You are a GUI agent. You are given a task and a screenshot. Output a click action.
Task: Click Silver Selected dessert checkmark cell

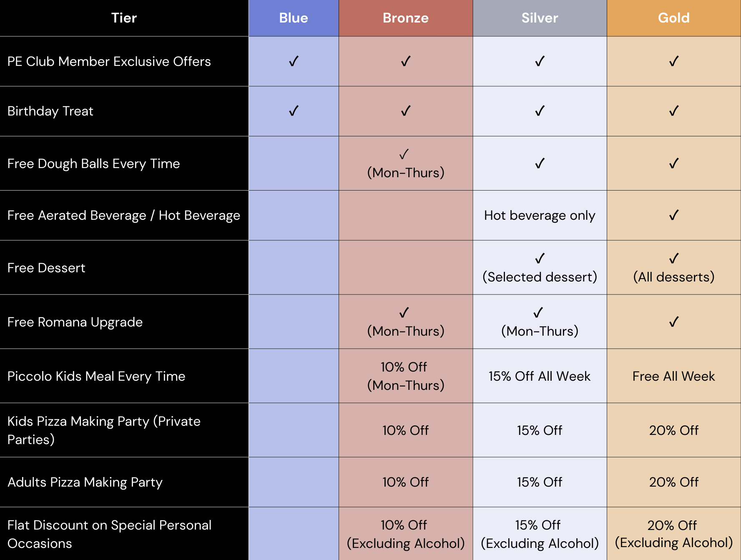pyautogui.click(x=540, y=268)
